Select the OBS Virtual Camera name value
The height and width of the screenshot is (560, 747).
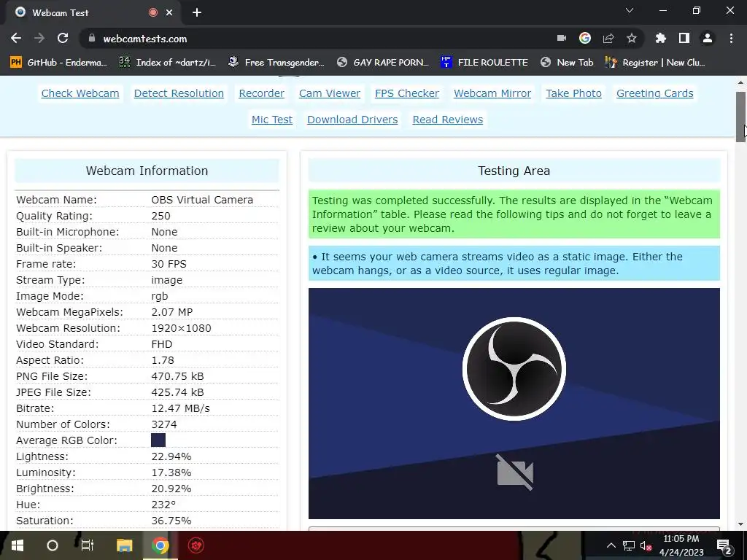coord(202,200)
